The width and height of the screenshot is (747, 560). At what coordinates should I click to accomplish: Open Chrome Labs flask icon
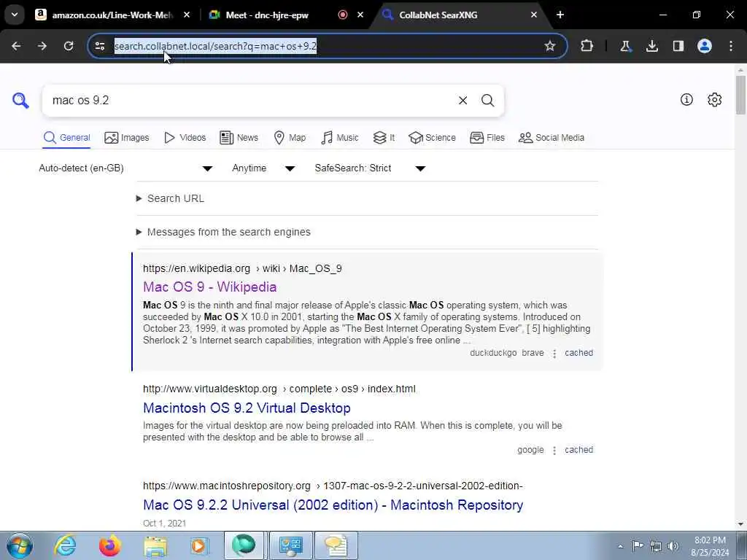click(625, 46)
